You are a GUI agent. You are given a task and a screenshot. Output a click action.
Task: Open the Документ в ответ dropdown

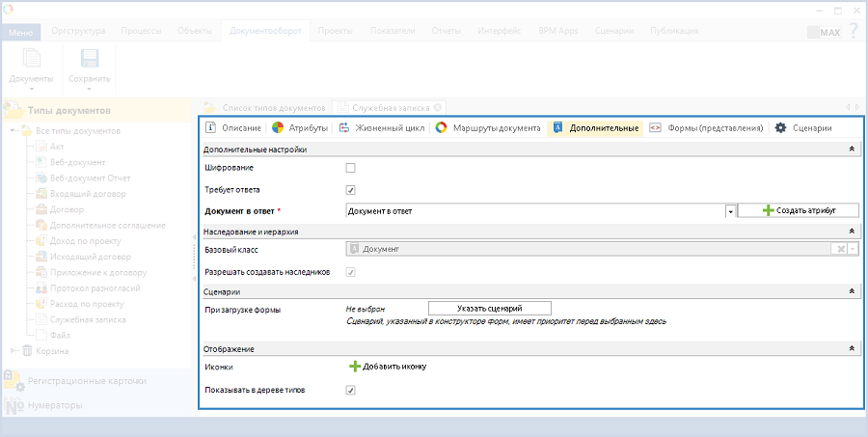tap(730, 210)
